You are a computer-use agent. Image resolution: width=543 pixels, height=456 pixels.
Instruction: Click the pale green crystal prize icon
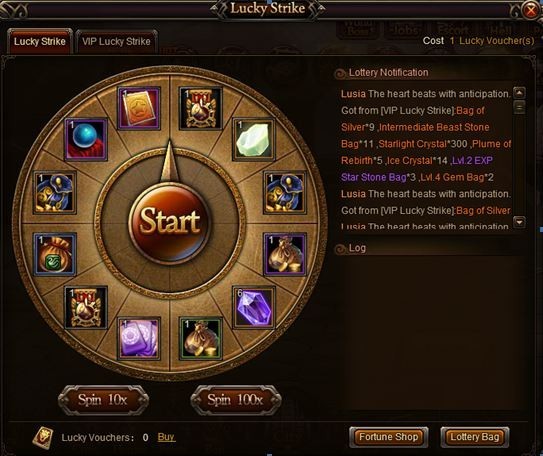(254, 139)
